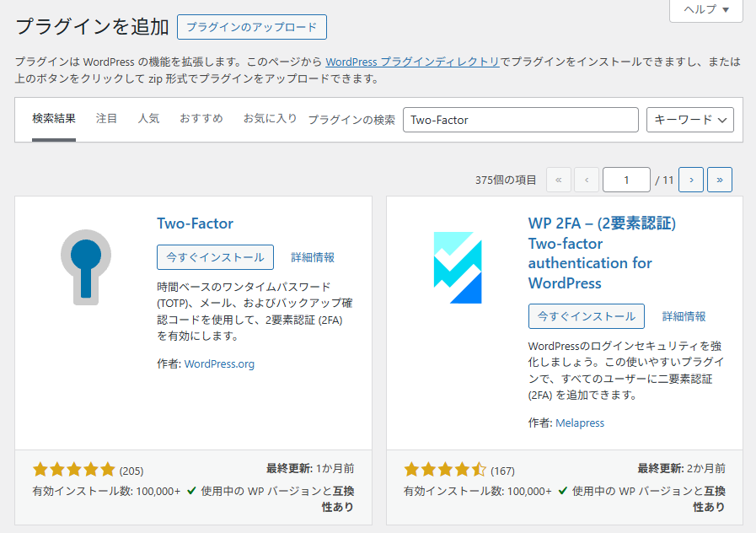Click the プラグインを追加 page heading
Viewport: 756px width, 533px height.
tap(92, 26)
